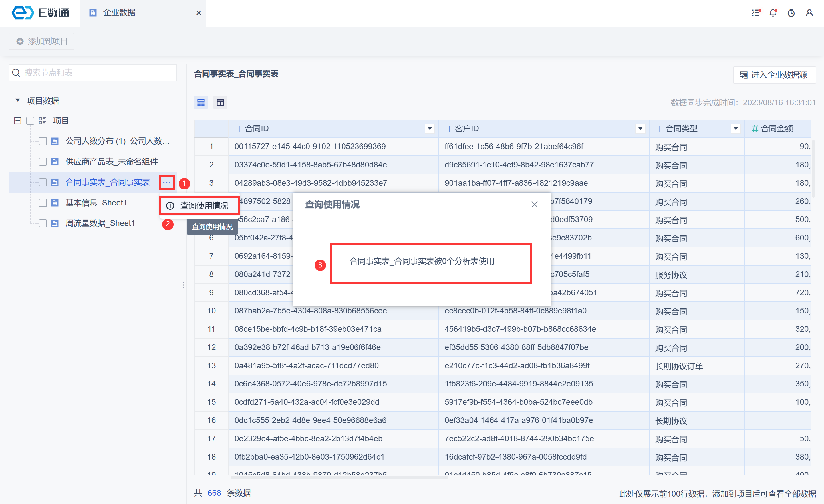Collapse the 项目数据 section triangle
Screen dimensions: 824x504
pyautogui.click(x=18, y=100)
